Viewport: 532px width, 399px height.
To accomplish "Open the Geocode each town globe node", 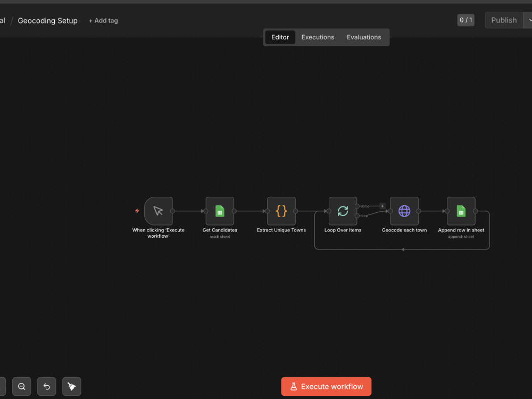I will pos(404,211).
